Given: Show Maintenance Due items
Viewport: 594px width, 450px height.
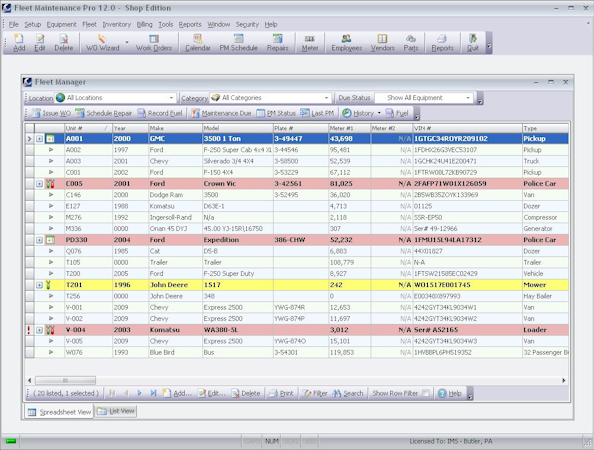Looking at the screenshot, I should tap(221, 113).
